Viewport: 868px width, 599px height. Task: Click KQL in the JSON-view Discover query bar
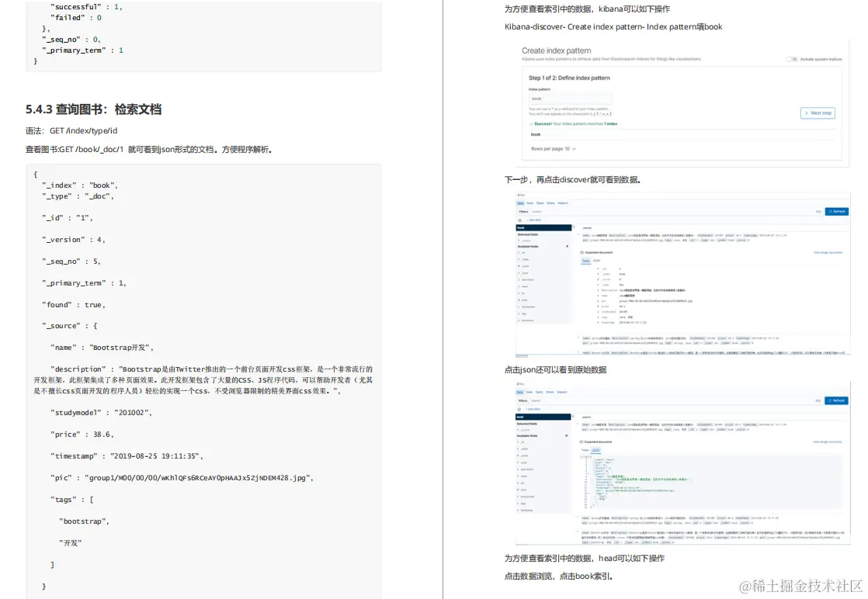point(817,400)
